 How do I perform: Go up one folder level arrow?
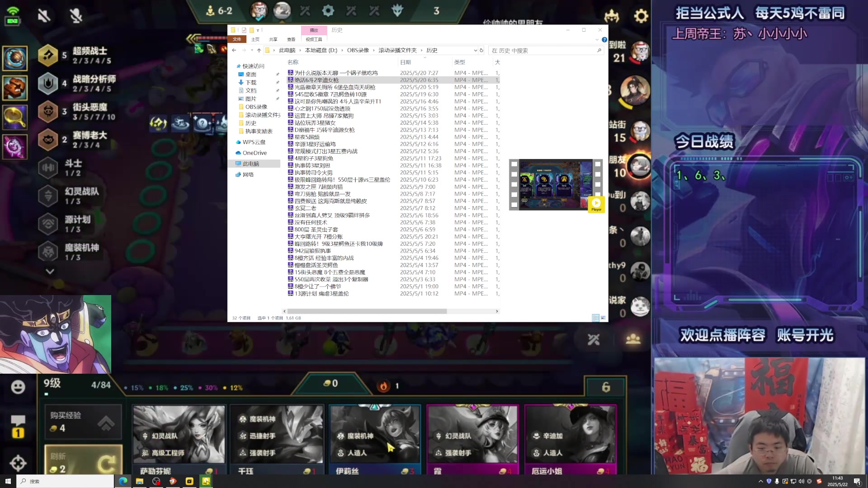pos(259,50)
